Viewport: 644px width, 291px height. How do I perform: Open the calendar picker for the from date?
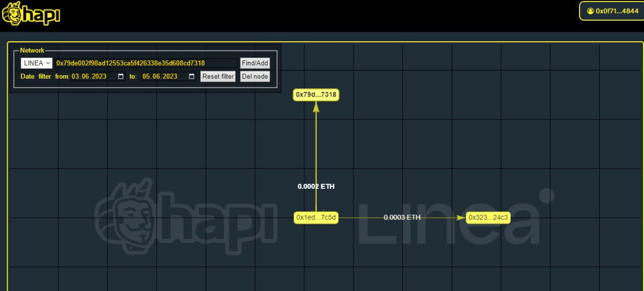point(121,76)
